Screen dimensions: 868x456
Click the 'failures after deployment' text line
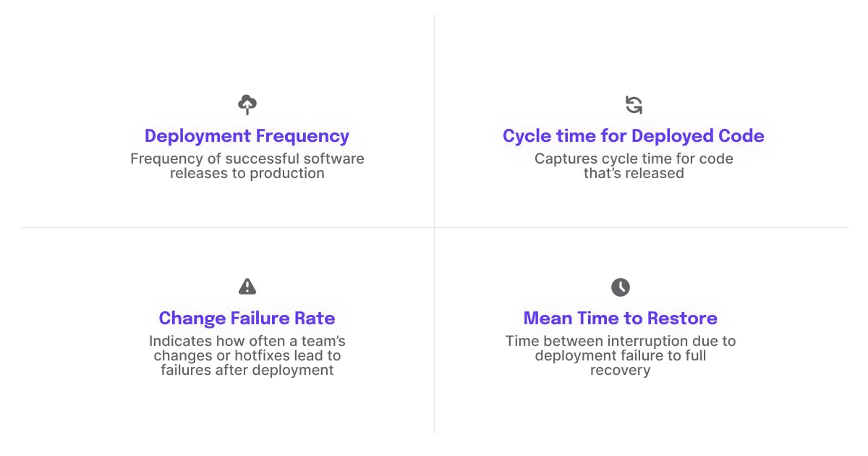coord(247,371)
